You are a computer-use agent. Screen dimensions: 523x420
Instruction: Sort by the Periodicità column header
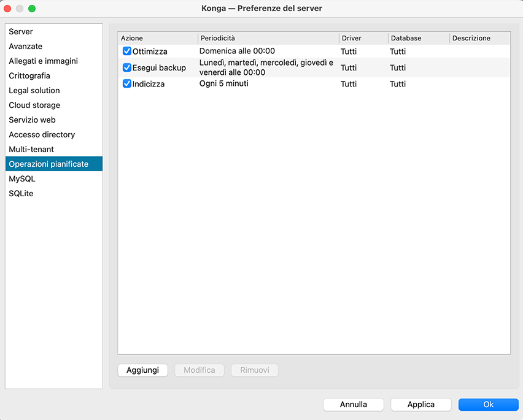click(x=268, y=38)
